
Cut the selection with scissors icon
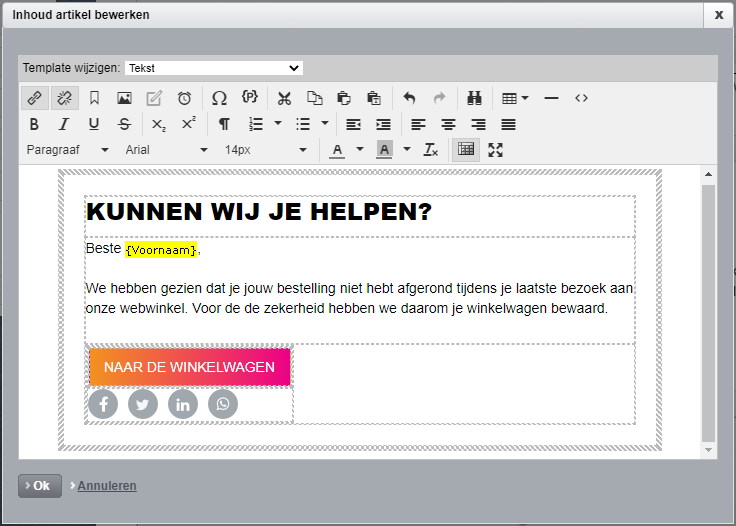point(284,98)
